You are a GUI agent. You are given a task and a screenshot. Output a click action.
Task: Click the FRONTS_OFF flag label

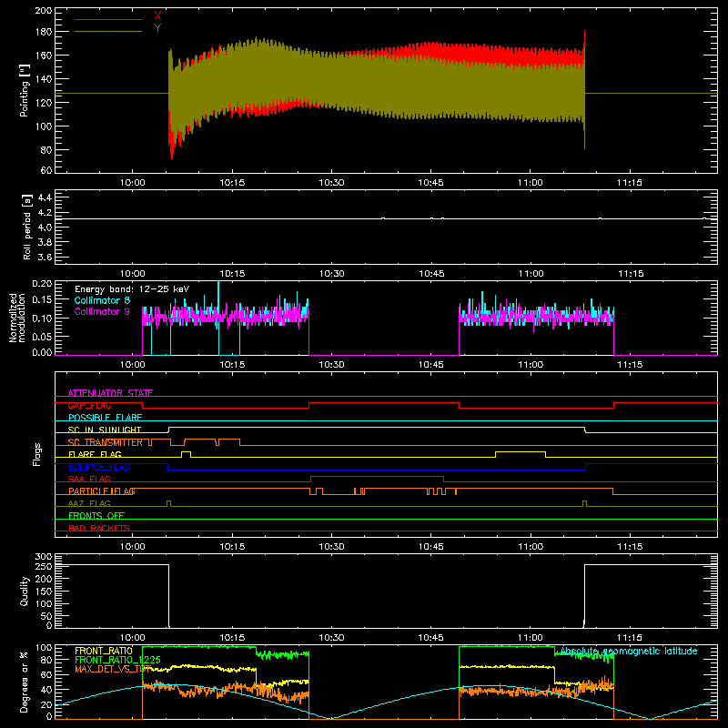point(96,516)
